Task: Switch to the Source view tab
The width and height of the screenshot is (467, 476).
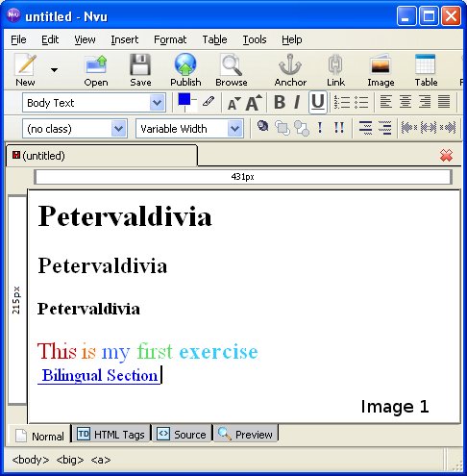Action: [182, 435]
